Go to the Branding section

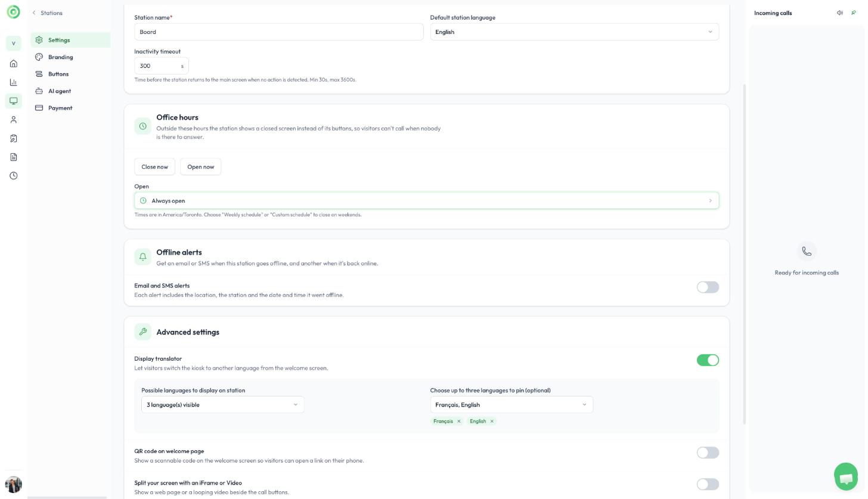click(x=60, y=57)
